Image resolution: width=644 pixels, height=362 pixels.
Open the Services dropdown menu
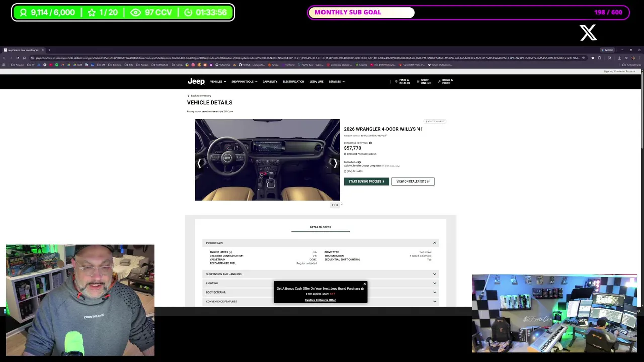pos(336,81)
